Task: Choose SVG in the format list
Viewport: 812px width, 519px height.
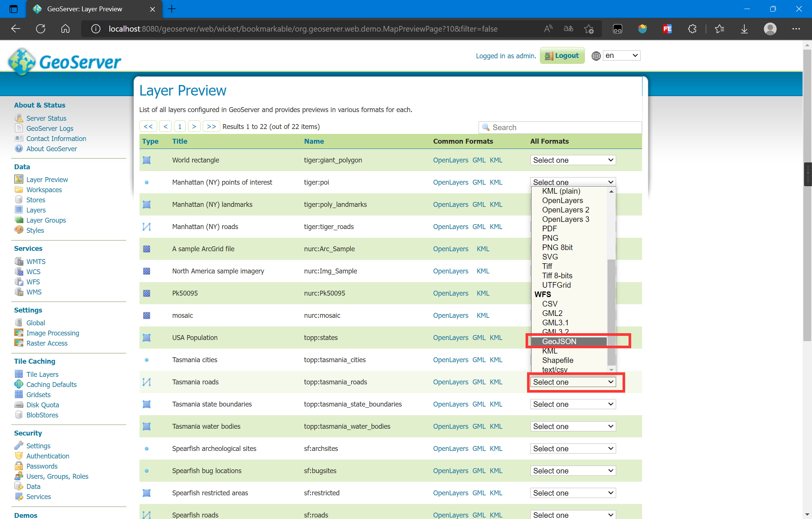Action: 569,257
